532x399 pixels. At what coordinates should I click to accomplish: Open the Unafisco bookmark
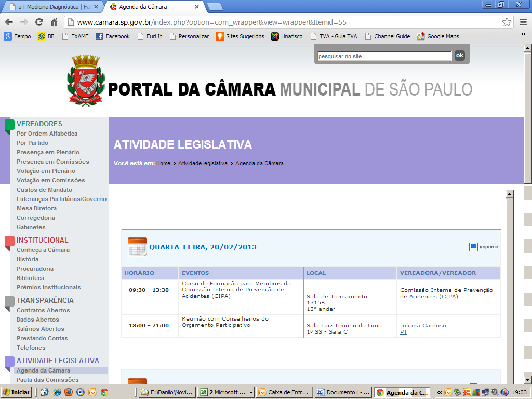point(287,36)
